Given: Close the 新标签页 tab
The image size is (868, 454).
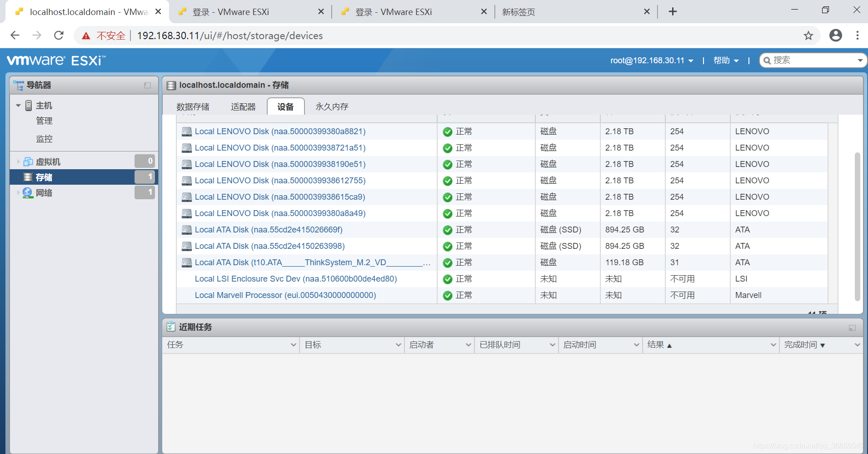Looking at the screenshot, I should 647,11.
